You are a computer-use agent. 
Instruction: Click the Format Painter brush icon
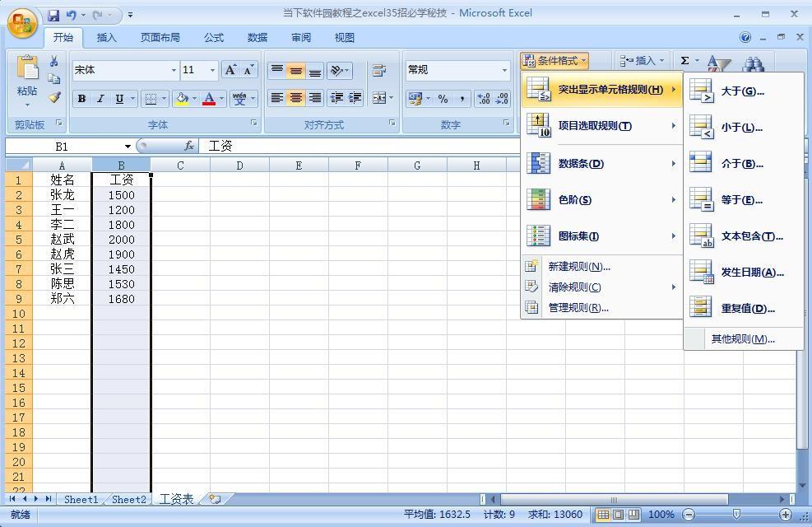pos(54,97)
